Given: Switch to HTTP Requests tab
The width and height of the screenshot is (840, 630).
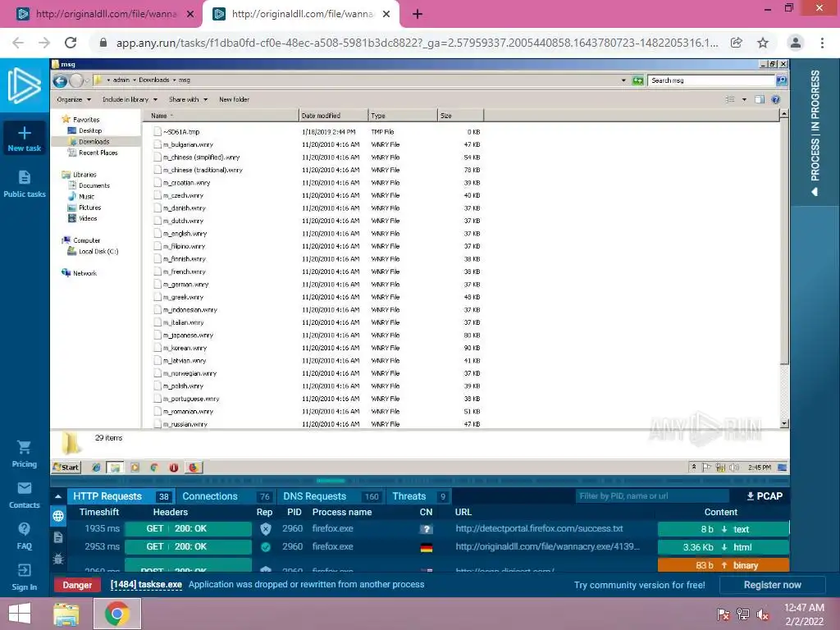Looking at the screenshot, I should pyautogui.click(x=120, y=496).
